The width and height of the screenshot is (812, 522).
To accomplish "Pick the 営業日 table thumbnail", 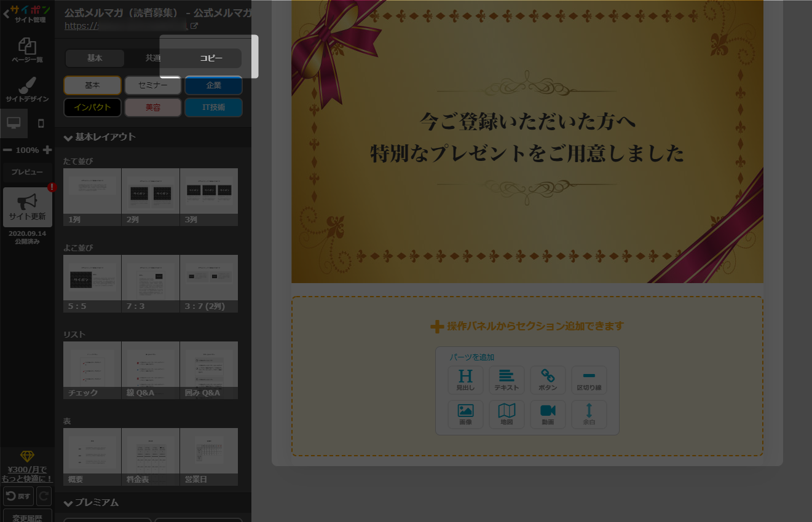I will pos(209,457).
